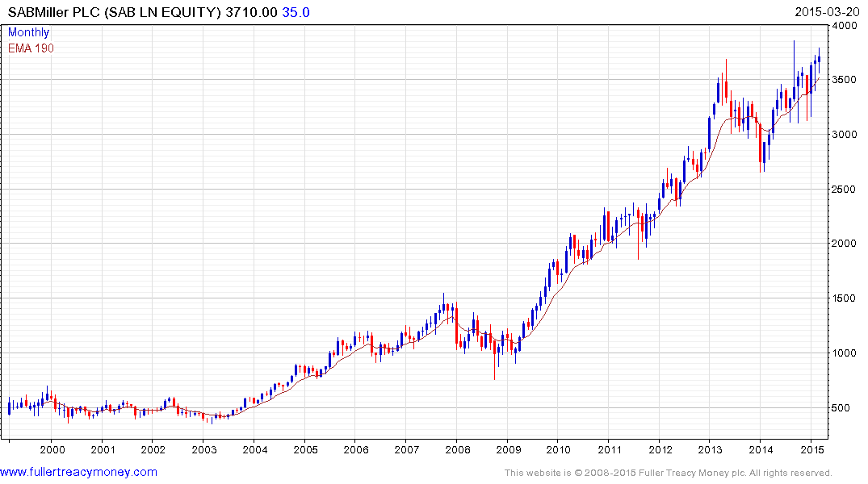This screenshot has width=868, height=484.
Task: Click the 2001 year label
Action: (x=103, y=449)
